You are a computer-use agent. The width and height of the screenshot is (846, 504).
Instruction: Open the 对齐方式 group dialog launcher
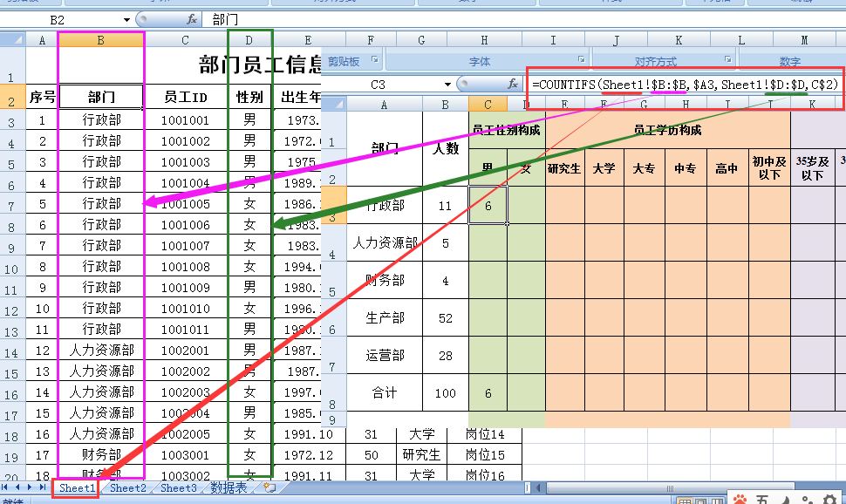(728, 59)
